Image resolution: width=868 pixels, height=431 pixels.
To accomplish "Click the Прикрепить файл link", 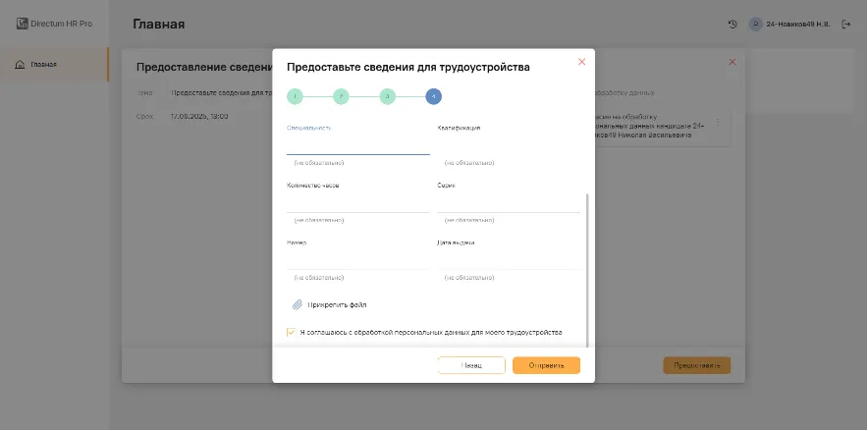I will (337, 305).
